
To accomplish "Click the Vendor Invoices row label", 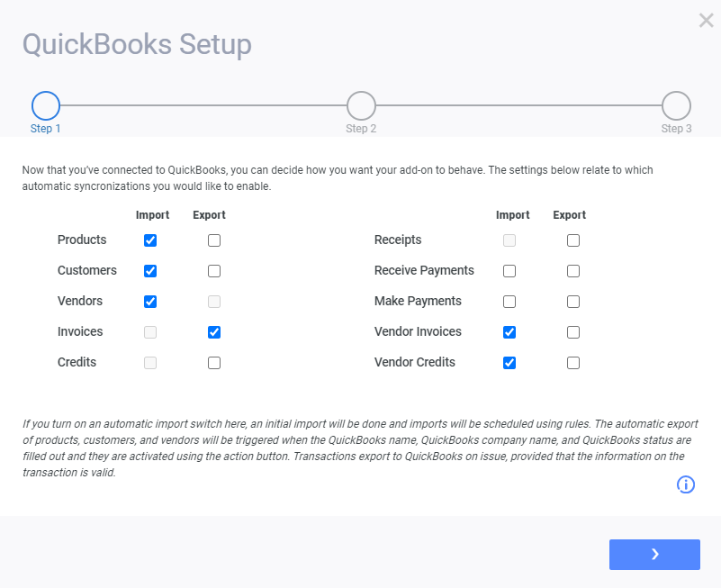I will [x=418, y=331].
